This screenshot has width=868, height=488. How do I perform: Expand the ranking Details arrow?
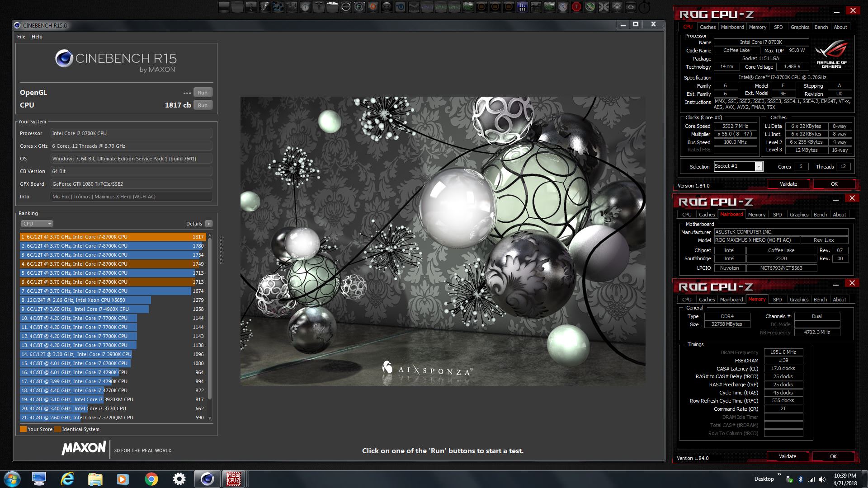(x=208, y=224)
